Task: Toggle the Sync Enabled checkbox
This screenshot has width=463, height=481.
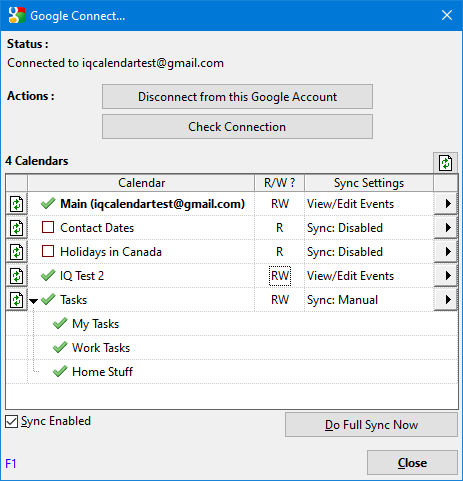Action: pos(12,421)
